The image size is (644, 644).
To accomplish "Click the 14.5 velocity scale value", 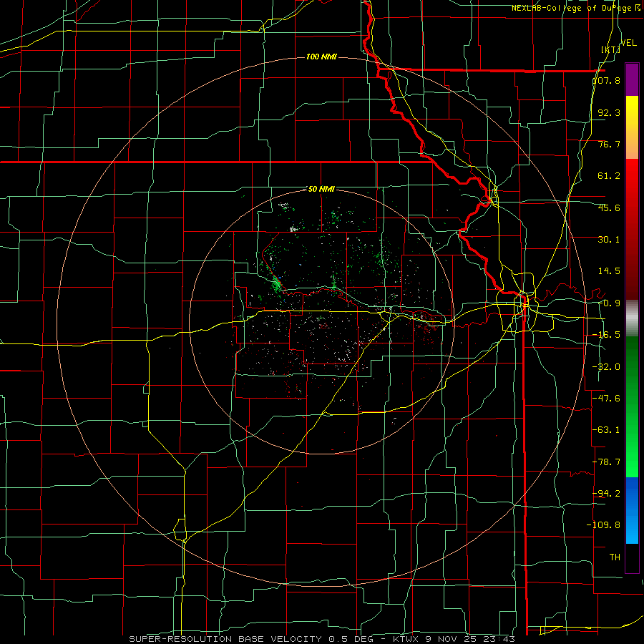I will (609, 271).
